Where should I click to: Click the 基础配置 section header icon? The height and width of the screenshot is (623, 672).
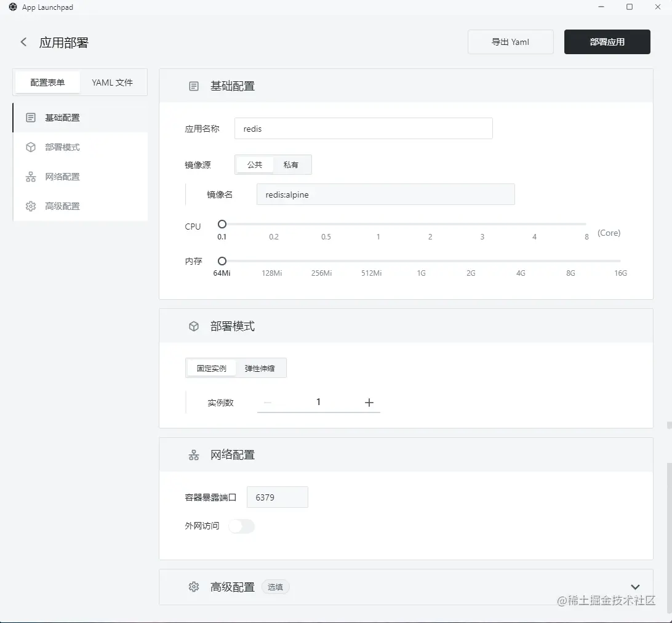tap(194, 86)
